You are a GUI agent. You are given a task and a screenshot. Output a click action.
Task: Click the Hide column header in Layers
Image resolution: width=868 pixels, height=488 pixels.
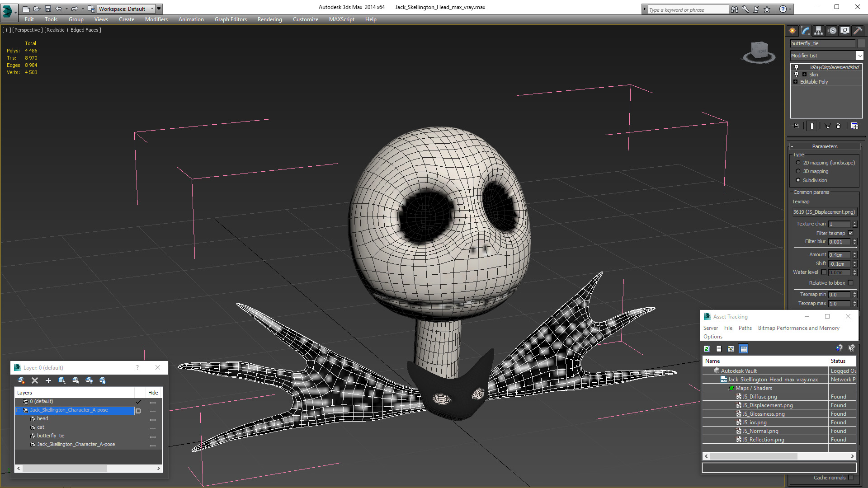click(x=153, y=393)
